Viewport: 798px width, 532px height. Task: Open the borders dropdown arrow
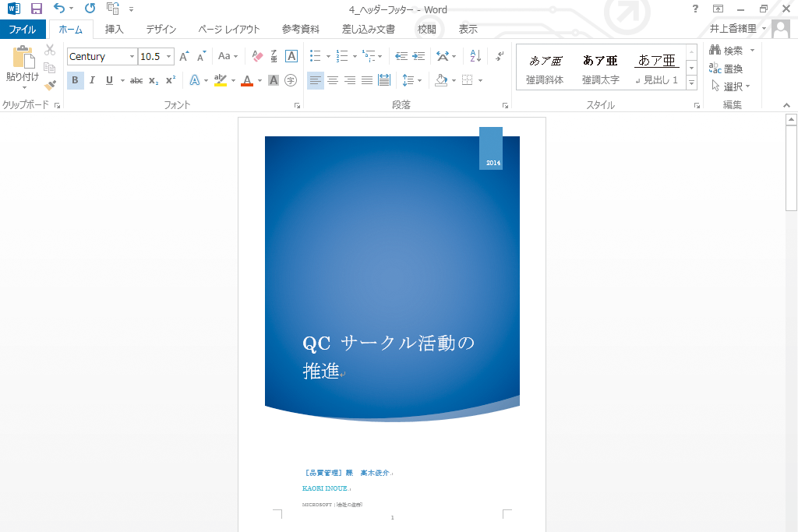[480, 80]
